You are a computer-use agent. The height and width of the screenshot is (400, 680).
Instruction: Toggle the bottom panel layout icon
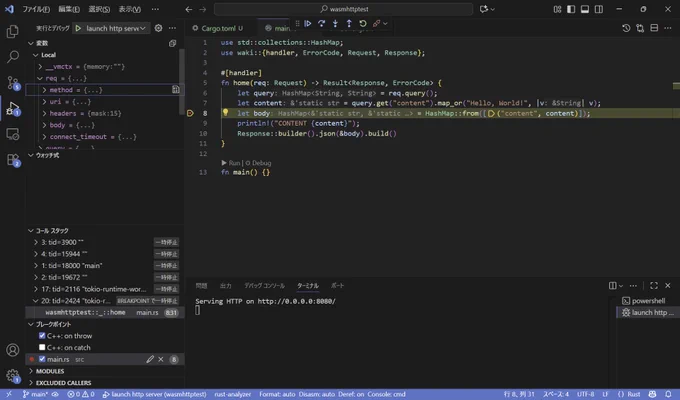coord(585,9)
